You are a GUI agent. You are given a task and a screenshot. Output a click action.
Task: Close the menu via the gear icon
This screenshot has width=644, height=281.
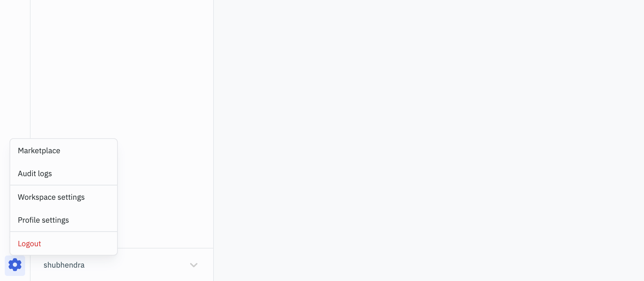pyautogui.click(x=15, y=265)
